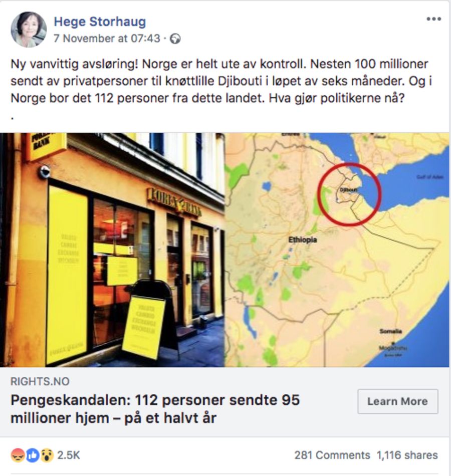The image size is (451, 476).
Task: Click the public globe privacy icon
Action: pos(175,39)
